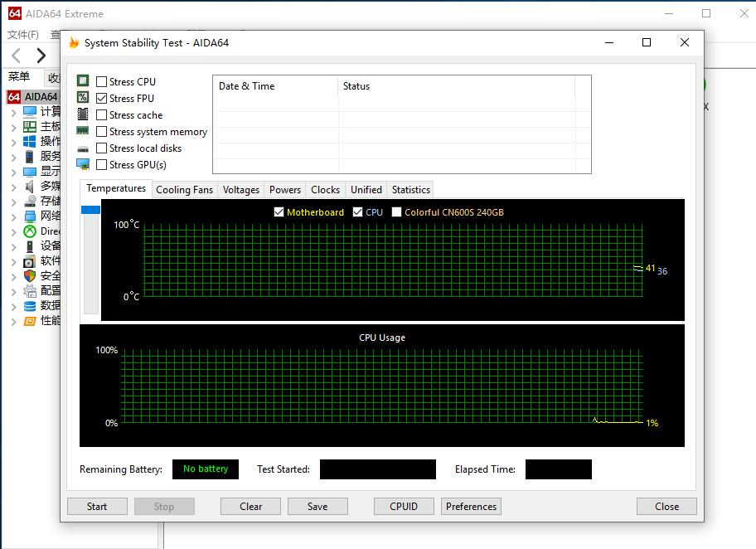Select the DirectX Xbox icon in the tree
The image size is (756, 549).
tap(30, 231)
